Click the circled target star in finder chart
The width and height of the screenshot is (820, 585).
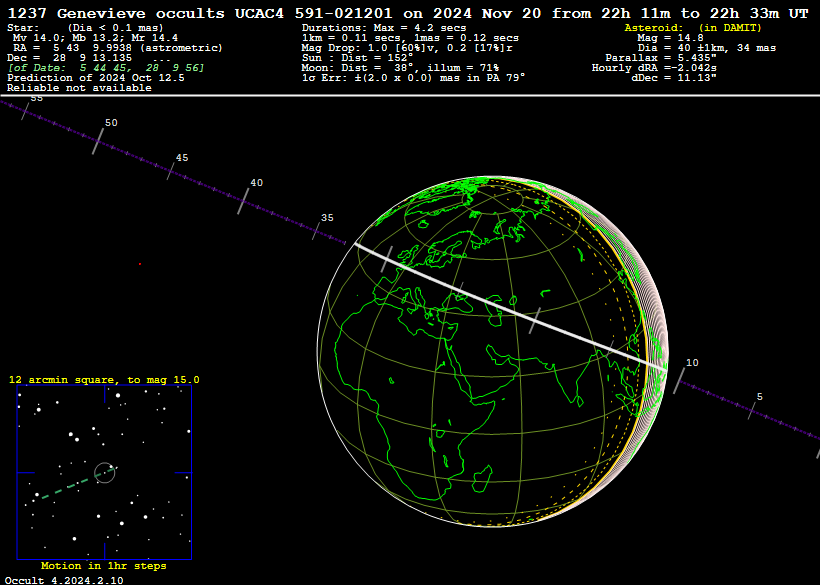tap(105, 473)
